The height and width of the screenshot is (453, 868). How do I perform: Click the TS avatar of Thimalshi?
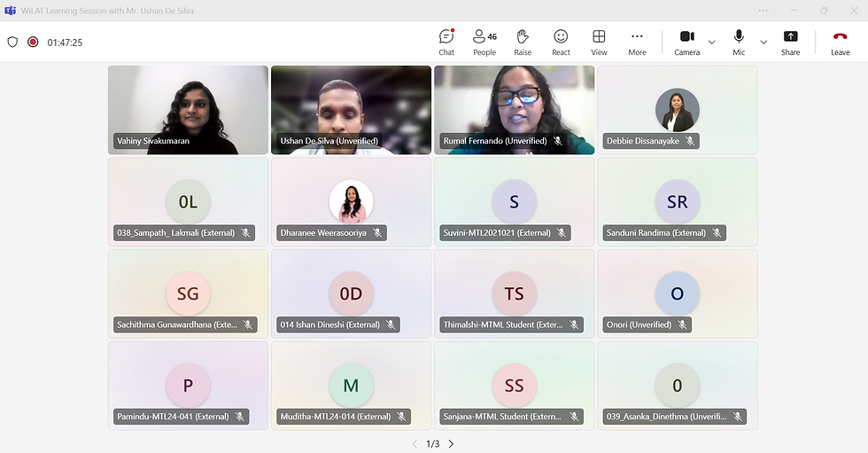coord(515,293)
